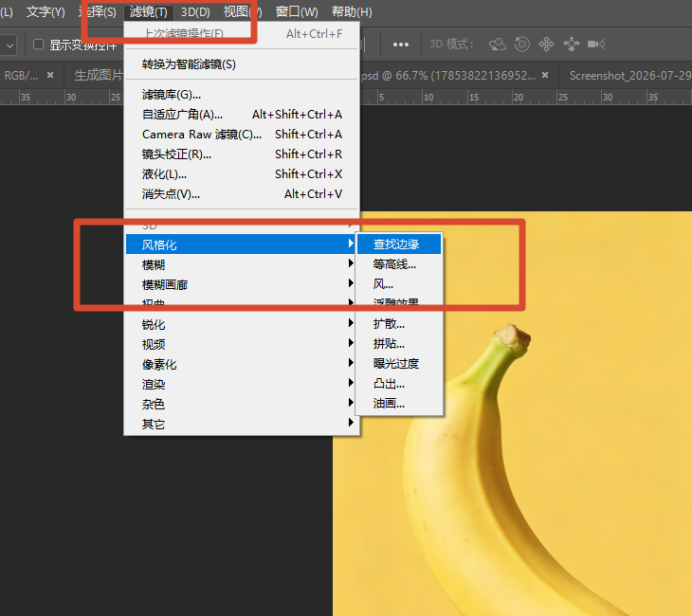This screenshot has width=692, height=616.
Task: Toggle the 显示变换控件 checkbox
Action: click(x=39, y=45)
